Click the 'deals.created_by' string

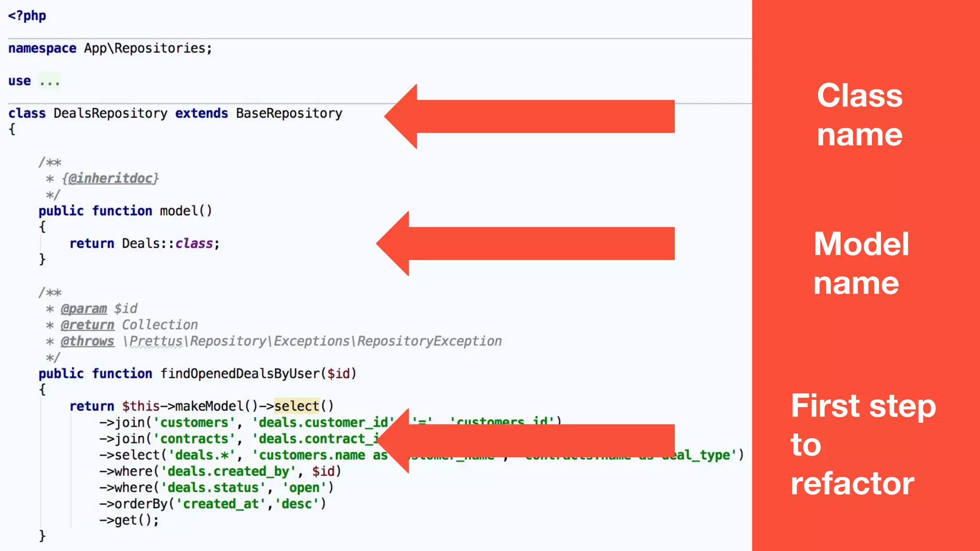point(228,471)
